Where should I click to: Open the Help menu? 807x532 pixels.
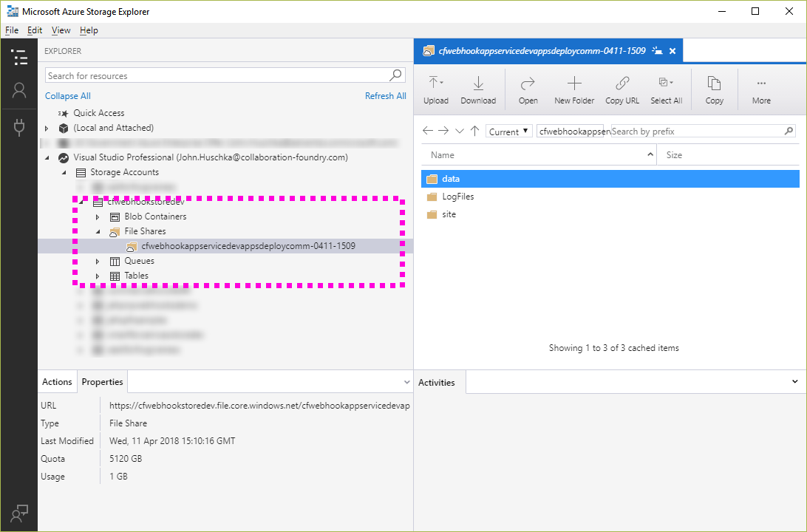89,30
